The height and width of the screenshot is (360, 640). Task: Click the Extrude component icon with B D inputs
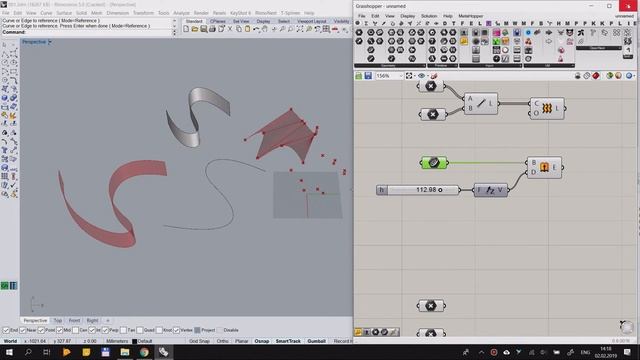click(544, 167)
